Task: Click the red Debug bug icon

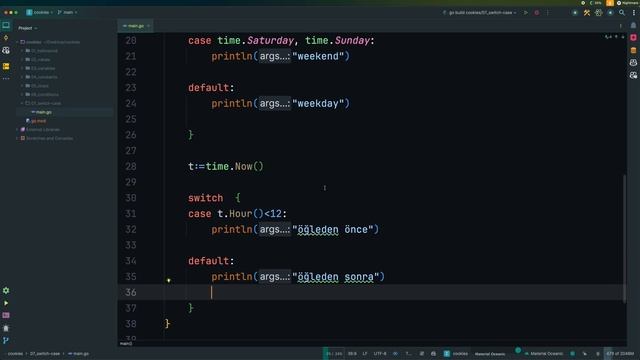Action: tap(537, 13)
